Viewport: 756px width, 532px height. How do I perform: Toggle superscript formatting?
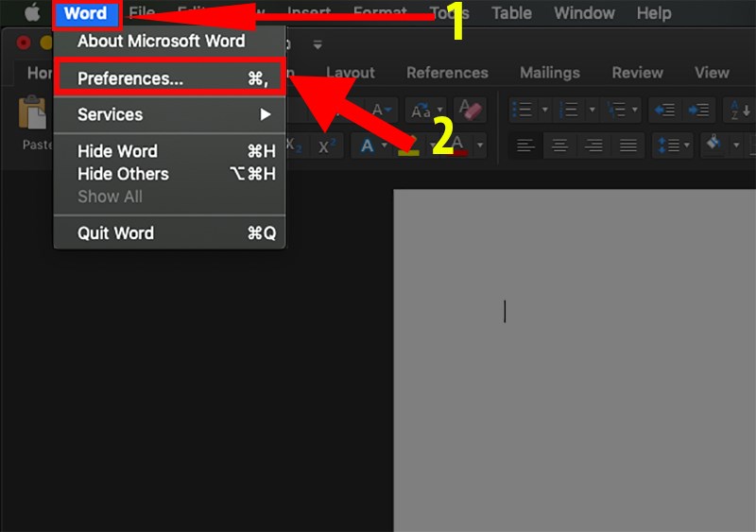327,146
